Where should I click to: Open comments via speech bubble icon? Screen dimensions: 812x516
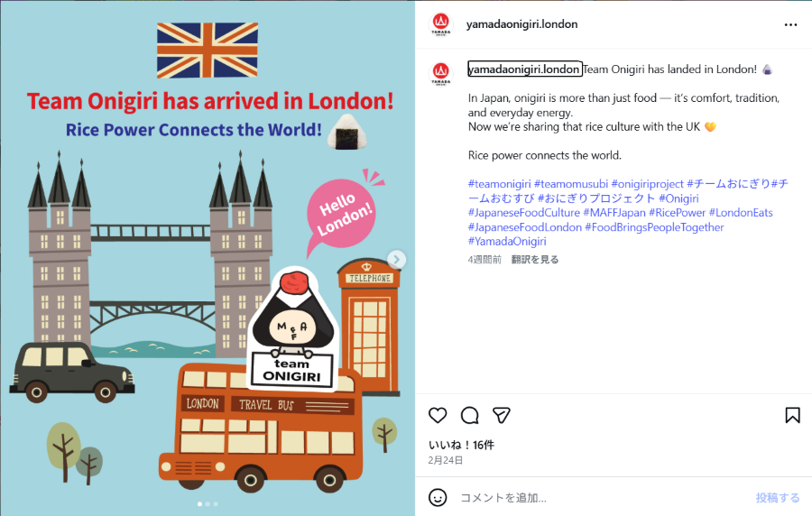tap(470, 415)
